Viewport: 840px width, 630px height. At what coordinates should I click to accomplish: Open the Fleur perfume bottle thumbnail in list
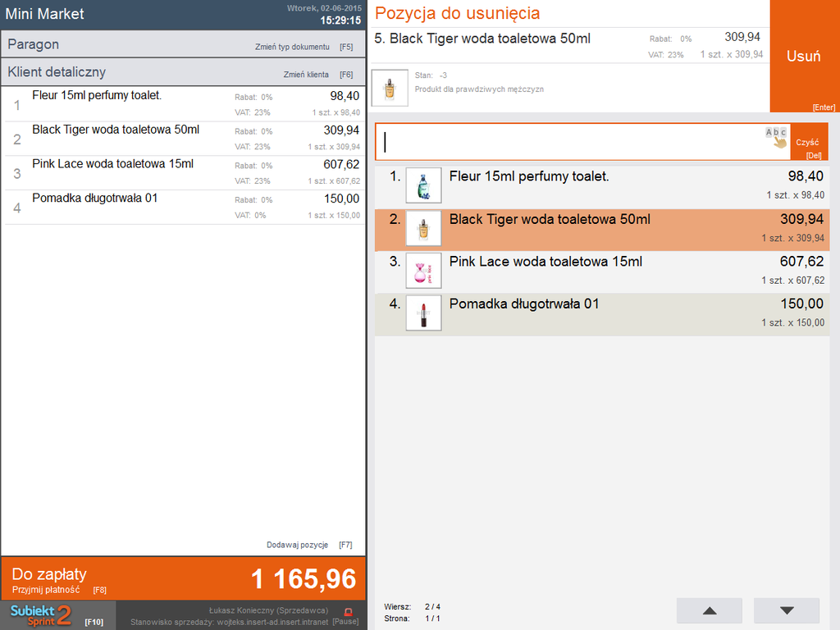424,185
